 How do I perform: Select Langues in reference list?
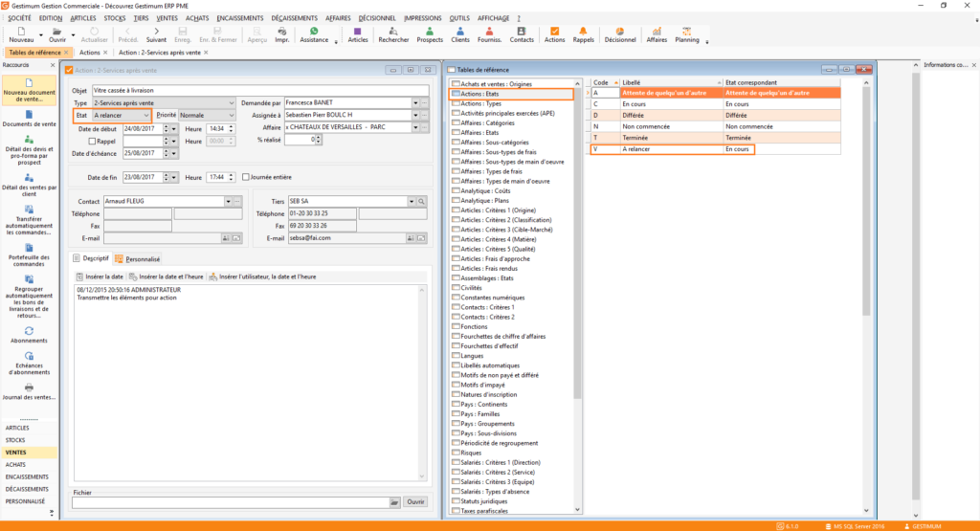[x=471, y=356]
